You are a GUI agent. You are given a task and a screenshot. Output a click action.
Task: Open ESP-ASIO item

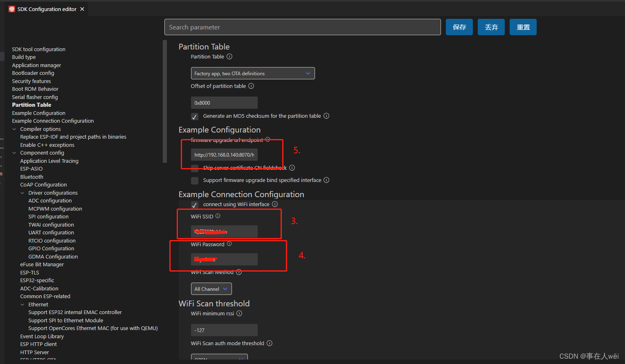[x=31, y=169]
